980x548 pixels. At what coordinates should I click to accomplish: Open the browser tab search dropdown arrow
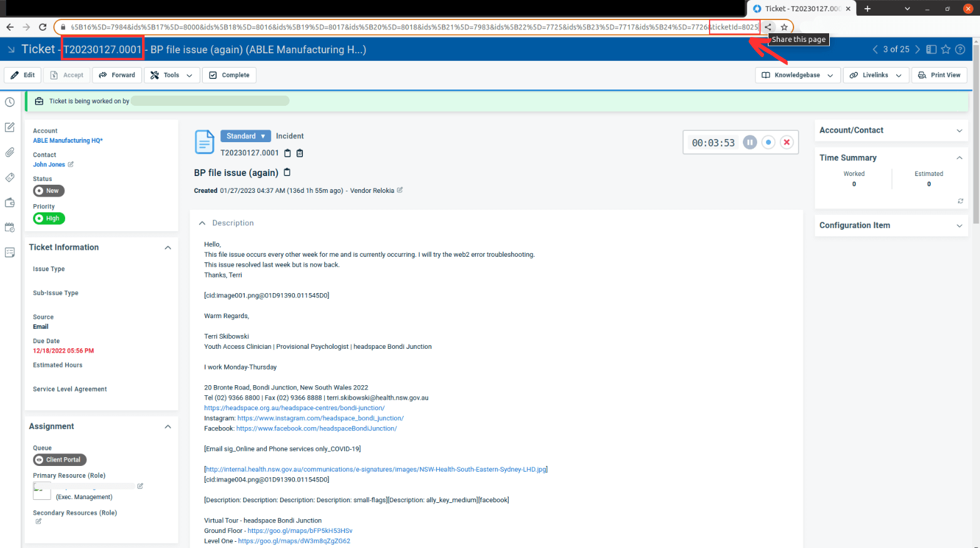907,9
